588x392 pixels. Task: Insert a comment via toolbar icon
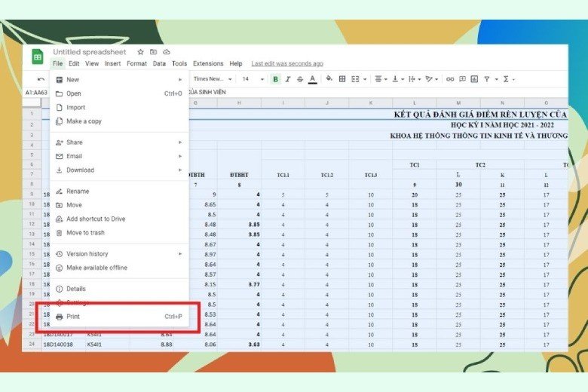(x=462, y=78)
